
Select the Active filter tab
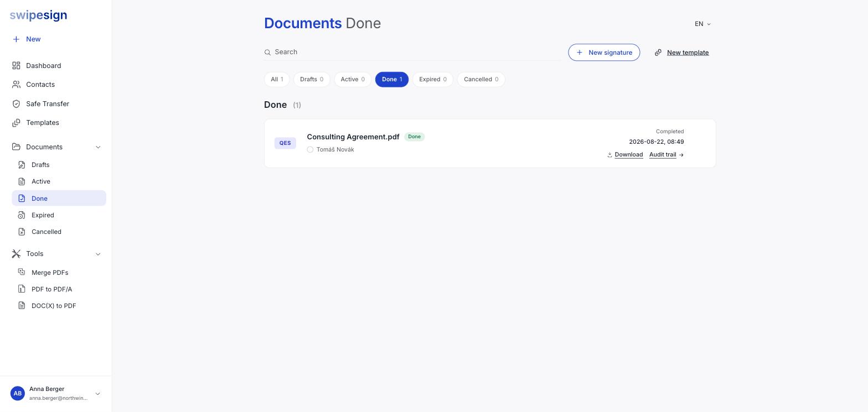click(353, 80)
